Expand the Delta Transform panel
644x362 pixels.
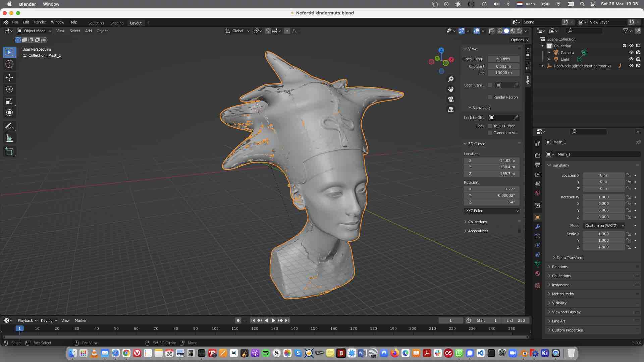(570, 258)
